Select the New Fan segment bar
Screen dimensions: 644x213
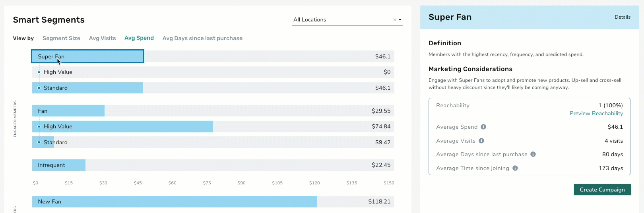[213, 201]
